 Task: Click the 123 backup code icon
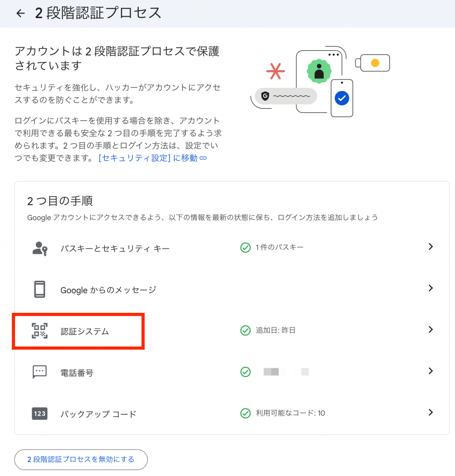(40, 413)
